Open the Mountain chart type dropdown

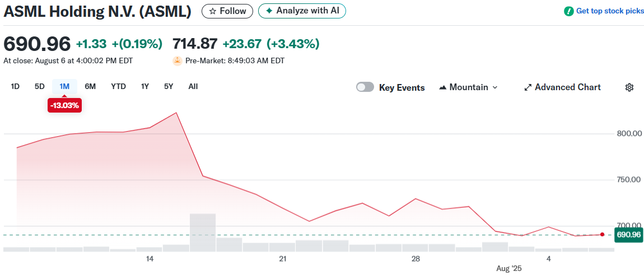click(x=469, y=87)
